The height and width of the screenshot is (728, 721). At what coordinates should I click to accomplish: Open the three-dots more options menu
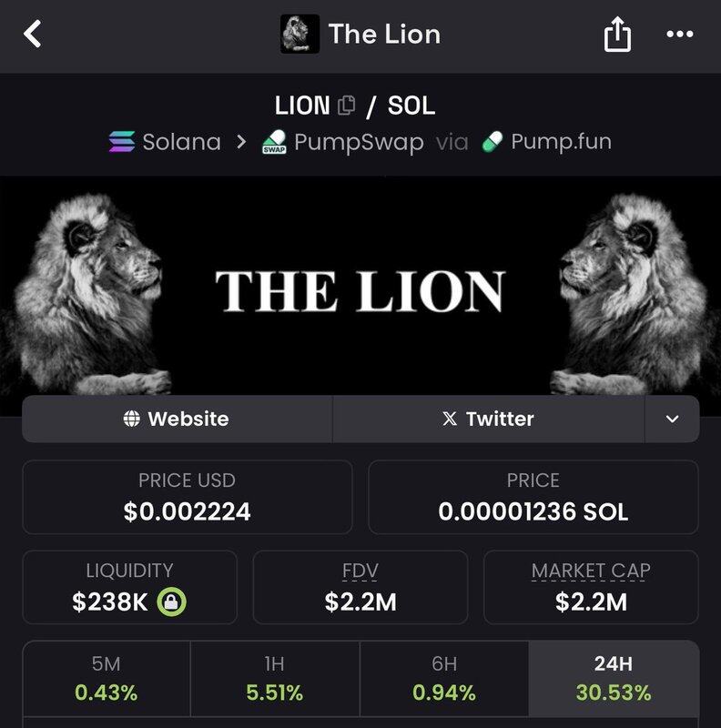click(x=680, y=35)
